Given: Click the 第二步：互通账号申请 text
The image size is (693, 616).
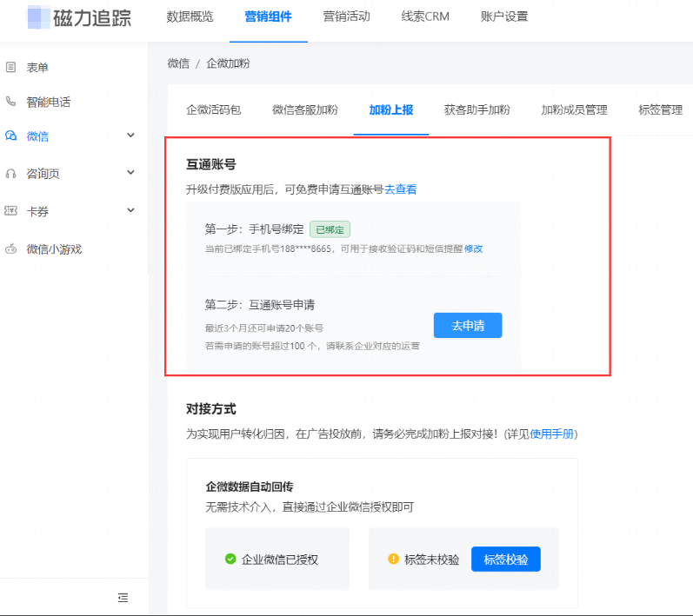Looking at the screenshot, I should pos(260,305).
